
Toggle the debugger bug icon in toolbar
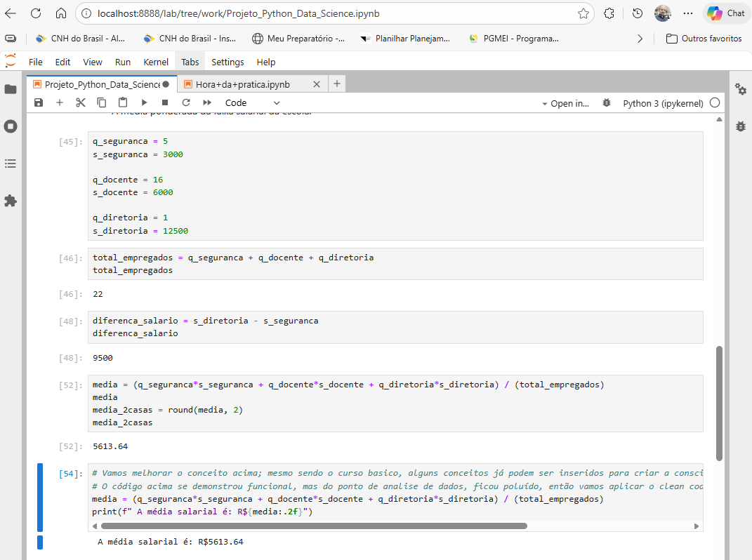tap(607, 103)
